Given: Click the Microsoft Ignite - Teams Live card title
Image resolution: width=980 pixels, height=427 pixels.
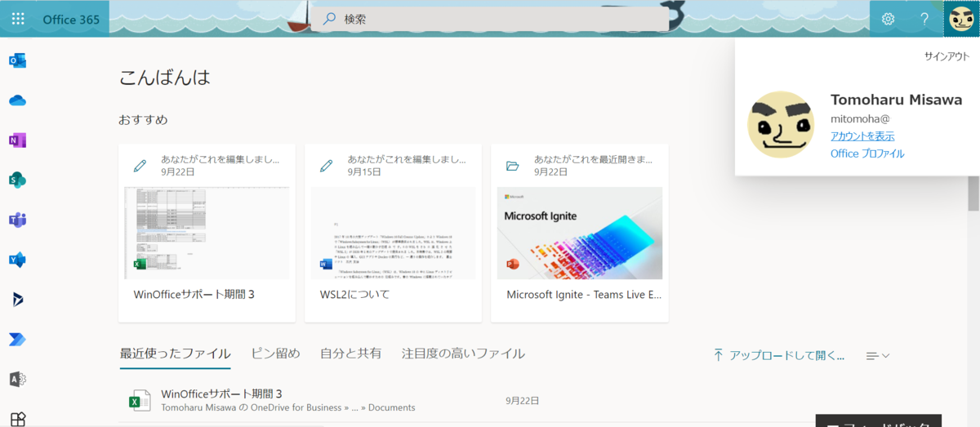Looking at the screenshot, I should (584, 294).
